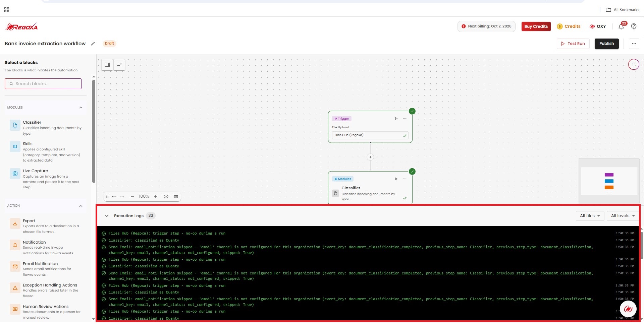
Task: Run the Trigger node play icon
Action: (396, 119)
